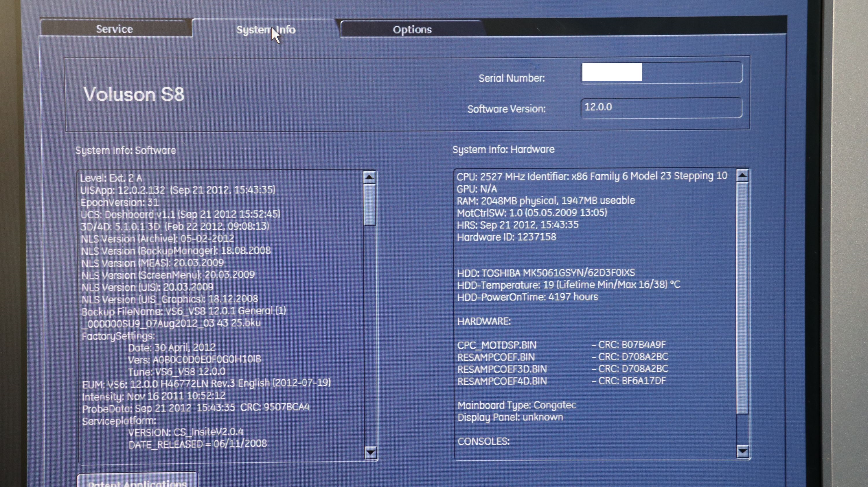Select the 'Mainboard Type: Congatec' line
The width and height of the screenshot is (868, 487).
[x=517, y=405]
